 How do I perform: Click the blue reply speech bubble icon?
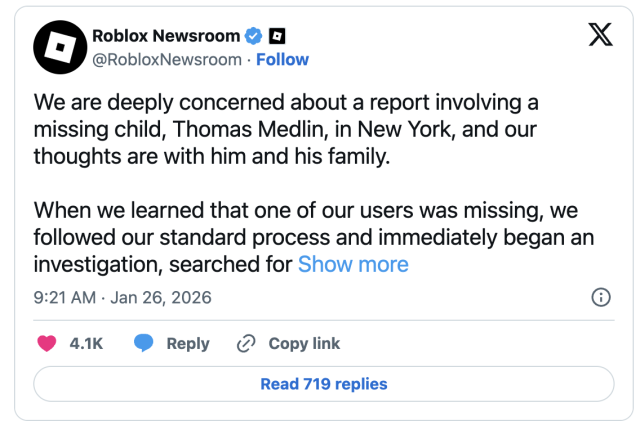(x=144, y=343)
